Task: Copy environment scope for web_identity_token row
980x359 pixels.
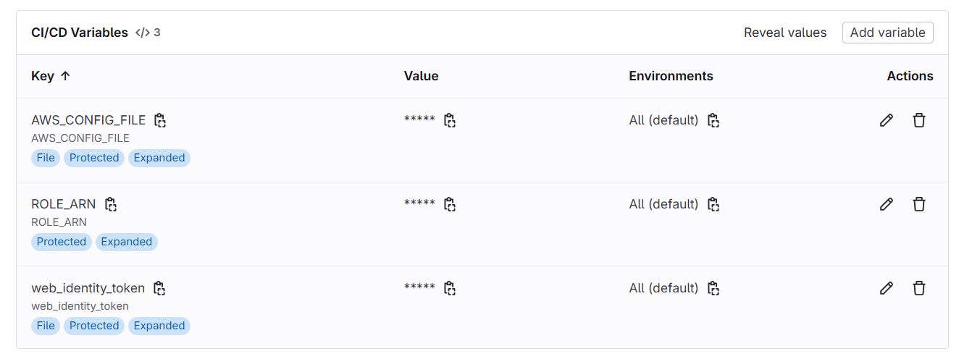Action: [713, 288]
